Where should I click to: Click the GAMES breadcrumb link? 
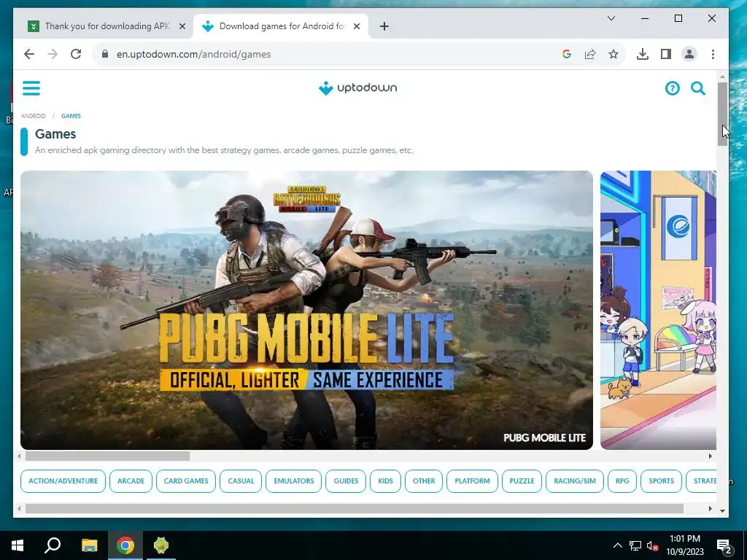71,116
